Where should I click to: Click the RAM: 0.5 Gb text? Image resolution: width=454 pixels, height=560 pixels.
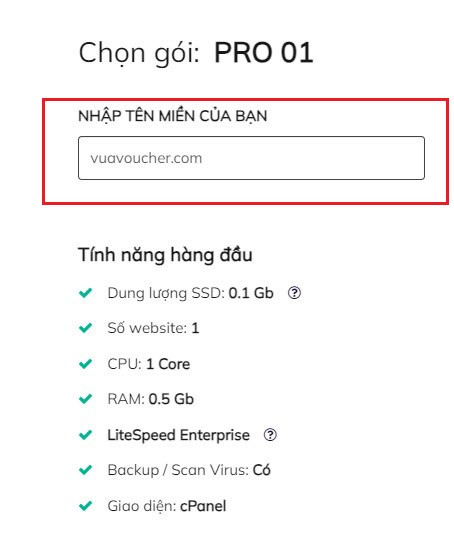150,399
